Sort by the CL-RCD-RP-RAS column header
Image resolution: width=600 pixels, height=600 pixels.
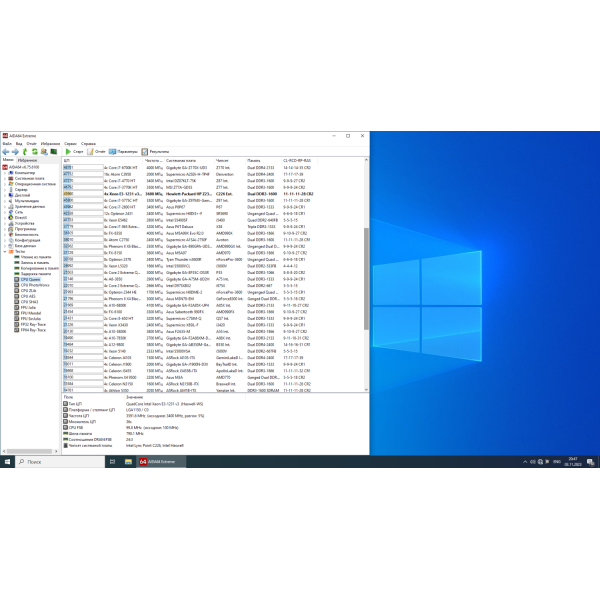[299, 160]
